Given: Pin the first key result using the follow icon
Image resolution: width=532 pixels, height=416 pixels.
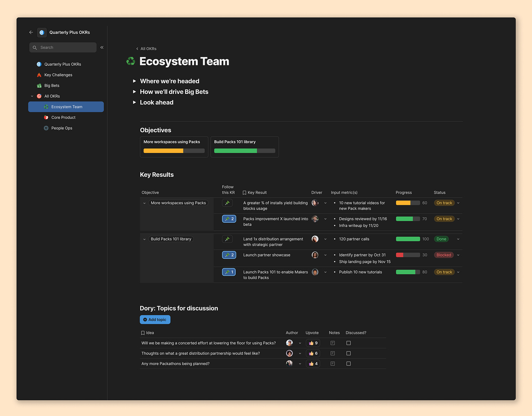Looking at the screenshot, I should 227,202.
